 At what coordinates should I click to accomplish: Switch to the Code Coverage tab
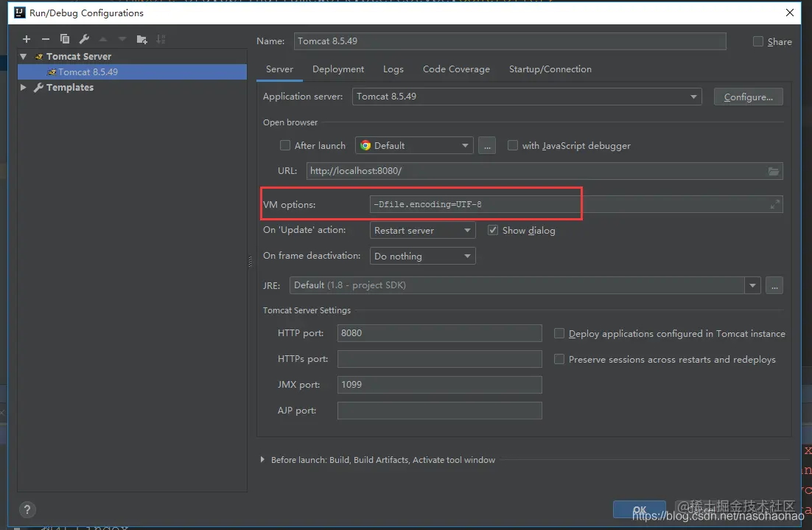pyautogui.click(x=456, y=69)
